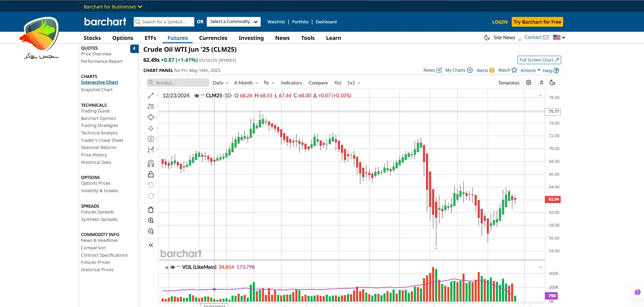Open chart settings gear icon
Screen dimensions: 644x307
tap(529, 83)
